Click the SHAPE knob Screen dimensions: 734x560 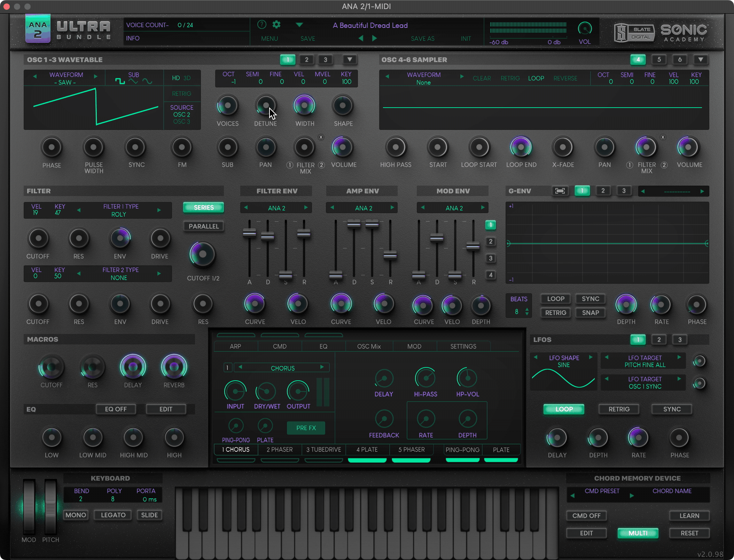(343, 105)
